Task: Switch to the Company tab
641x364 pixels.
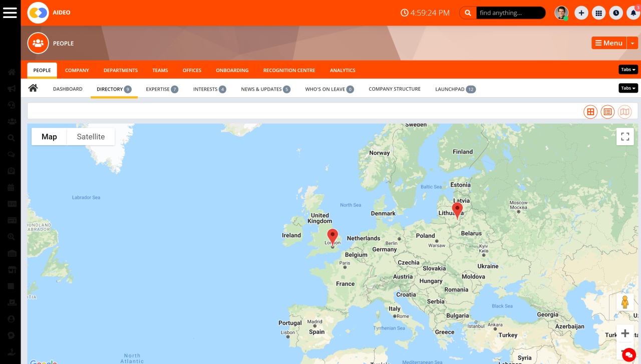Action: coord(77,70)
